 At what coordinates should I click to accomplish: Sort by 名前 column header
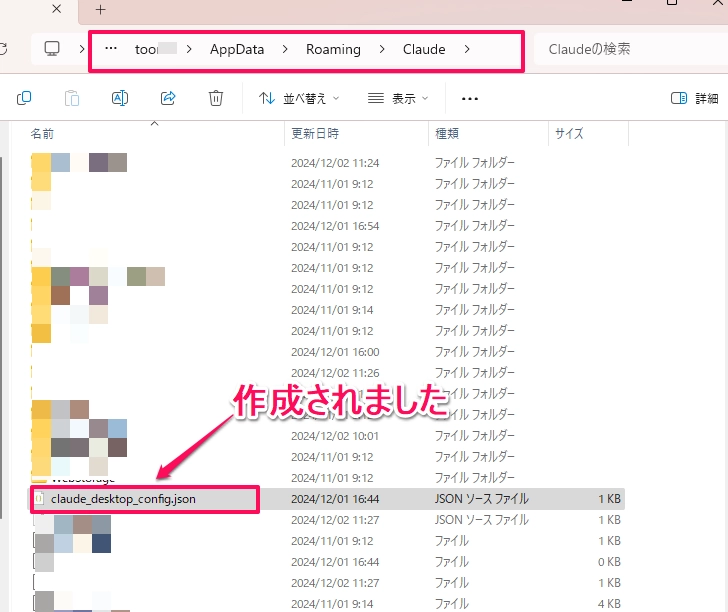coord(42,134)
